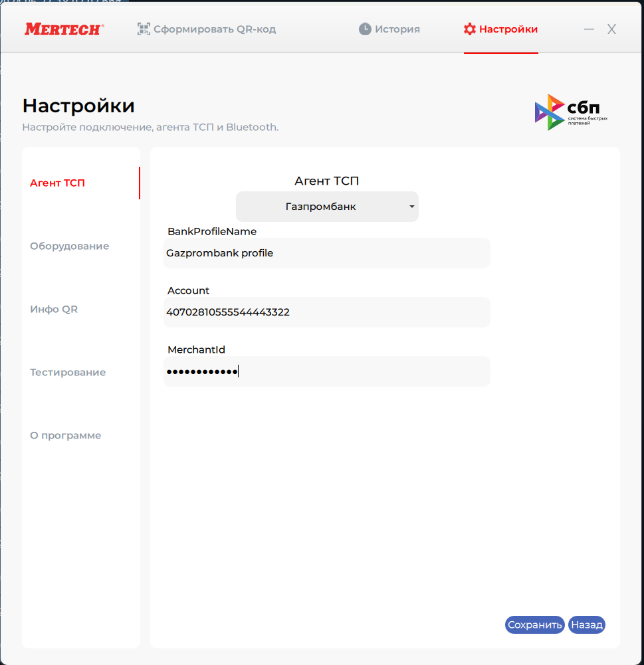Click the clock icon next to История
The height and width of the screenshot is (665, 644).
point(365,29)
